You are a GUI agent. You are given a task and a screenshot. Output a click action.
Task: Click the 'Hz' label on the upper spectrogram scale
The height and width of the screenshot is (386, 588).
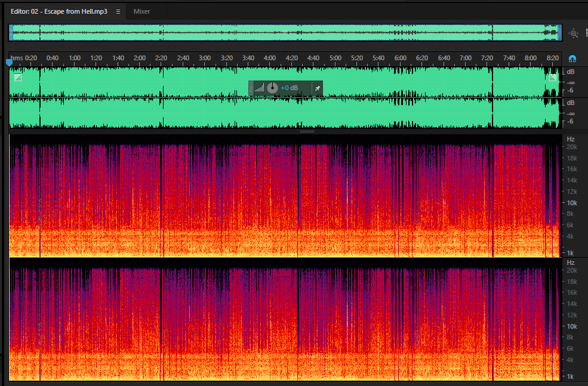click(x=570, y=139)
